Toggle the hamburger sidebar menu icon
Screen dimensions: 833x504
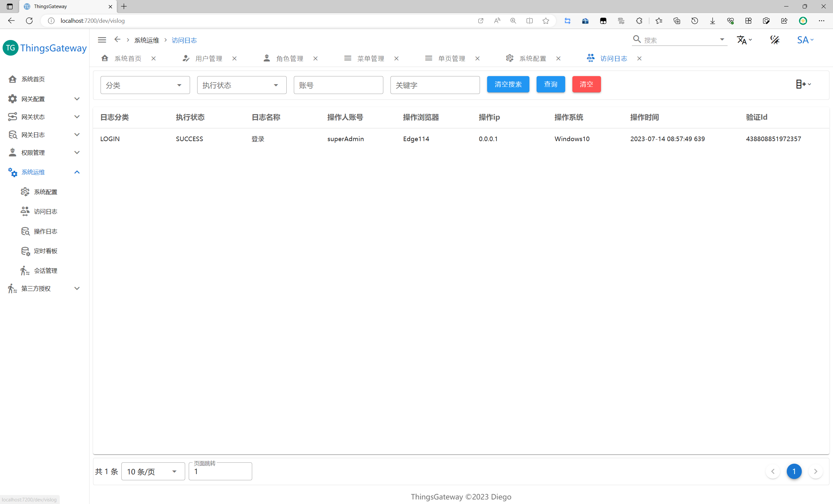click(x=102, y=40)
